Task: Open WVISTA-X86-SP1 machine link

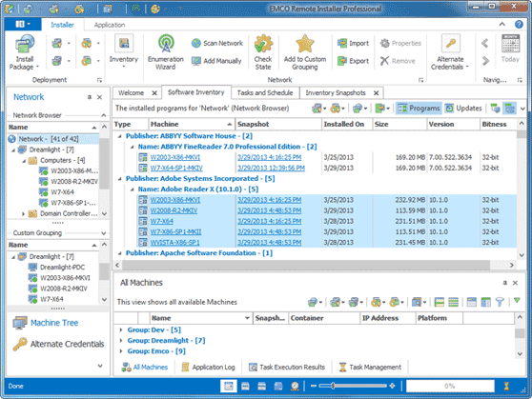Action: [174, 243]
